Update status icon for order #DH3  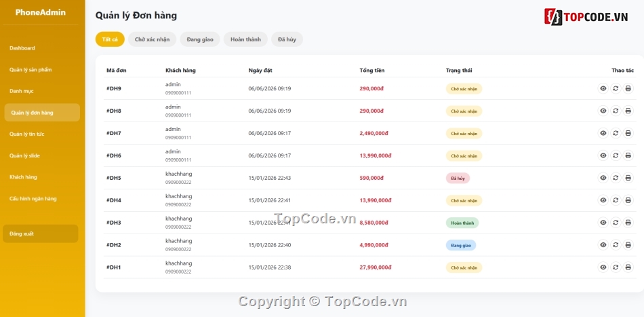[616, 223]
